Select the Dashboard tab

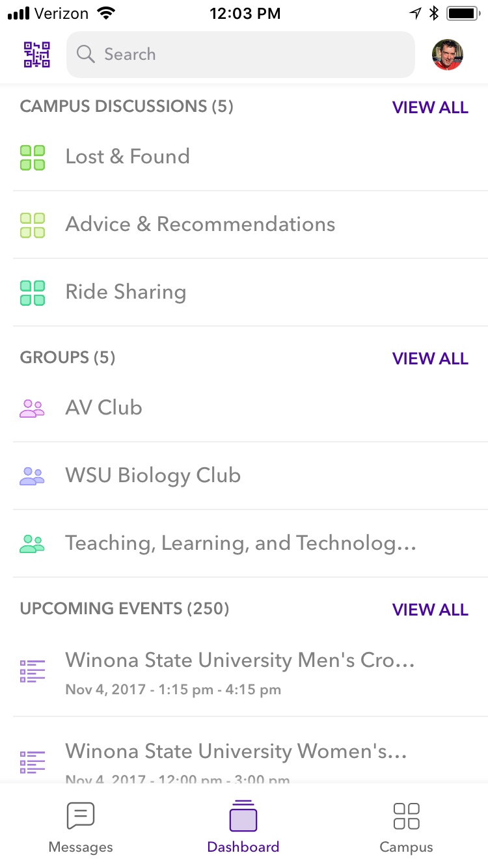coord(243,828)
